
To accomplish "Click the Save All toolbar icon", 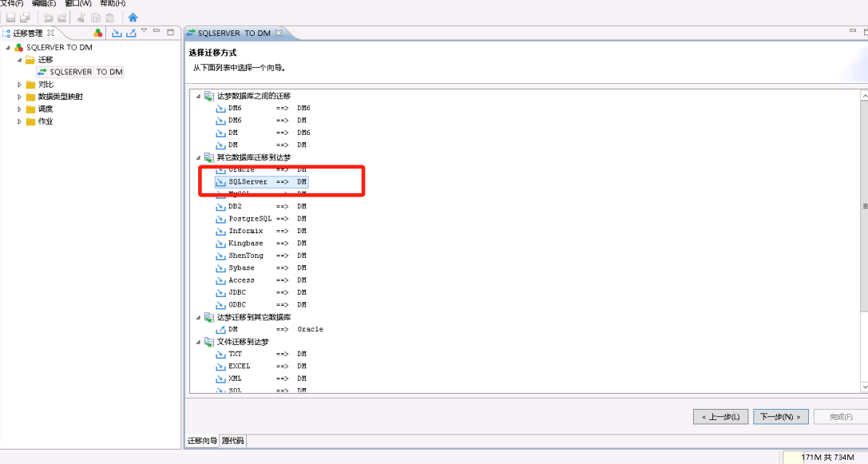I will tap(25, 18).
